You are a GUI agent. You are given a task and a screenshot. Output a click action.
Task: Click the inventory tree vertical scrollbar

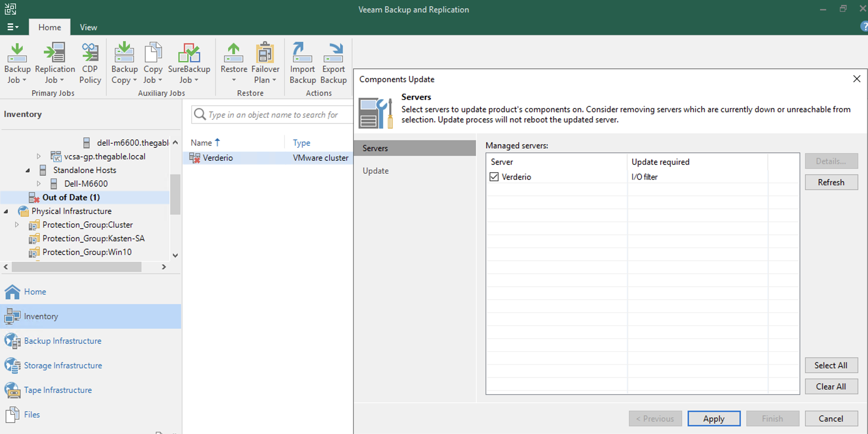click(175, 194)
